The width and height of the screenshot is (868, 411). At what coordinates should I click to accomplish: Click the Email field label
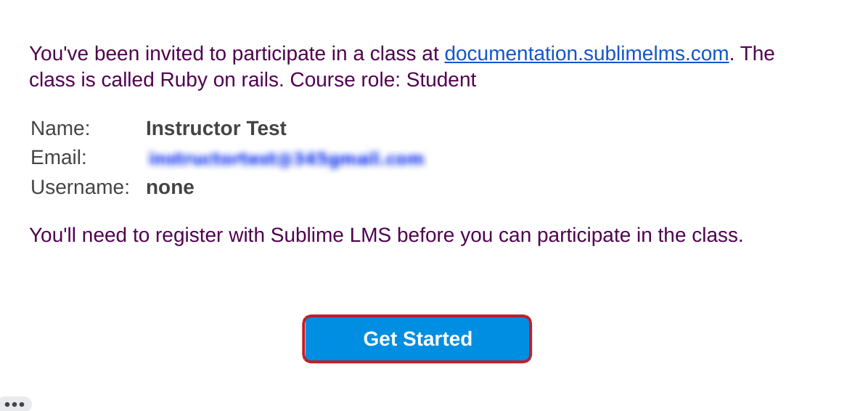click(x=58, y=158)
